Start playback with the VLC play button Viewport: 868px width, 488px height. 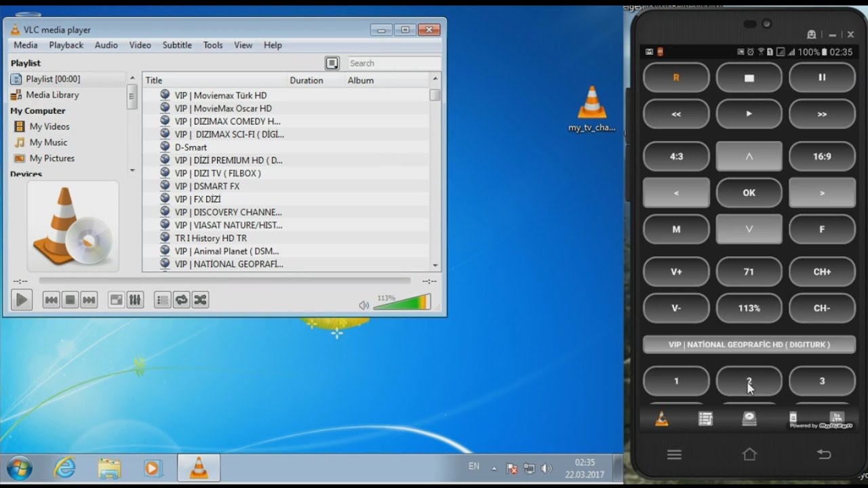tap(22, 300)
